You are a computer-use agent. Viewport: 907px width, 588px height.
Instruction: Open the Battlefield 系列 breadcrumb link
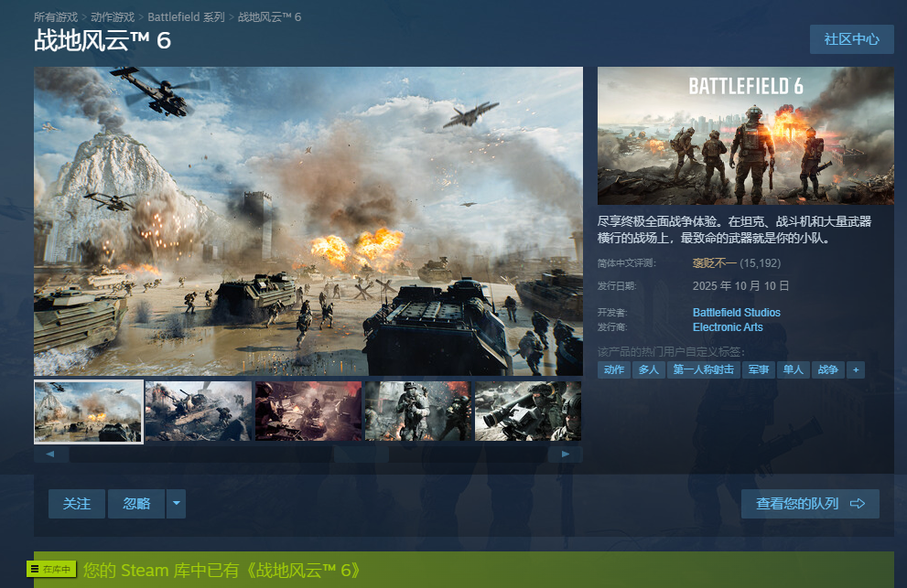[186, 17]
